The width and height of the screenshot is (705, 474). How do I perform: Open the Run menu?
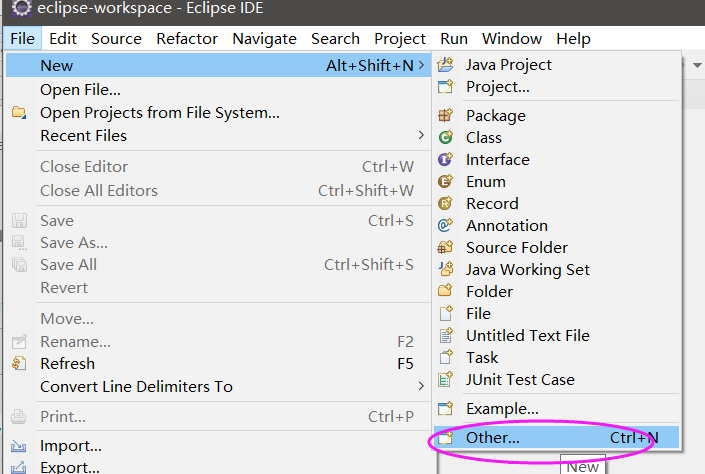pyautogui.click(x=454, y=39)
